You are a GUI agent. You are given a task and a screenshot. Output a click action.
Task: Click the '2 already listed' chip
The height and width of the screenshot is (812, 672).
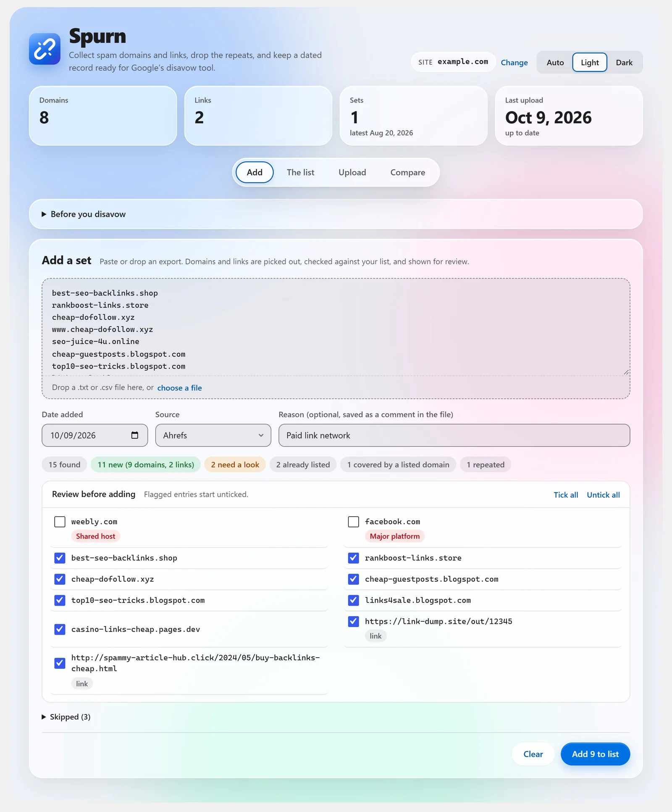coord(303,464)
